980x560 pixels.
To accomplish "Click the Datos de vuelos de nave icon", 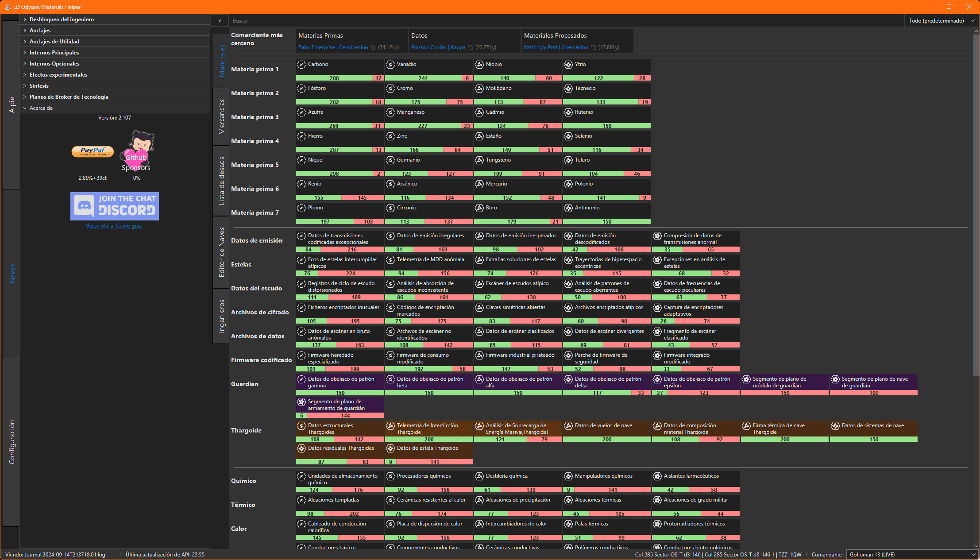I will point(568,426).
